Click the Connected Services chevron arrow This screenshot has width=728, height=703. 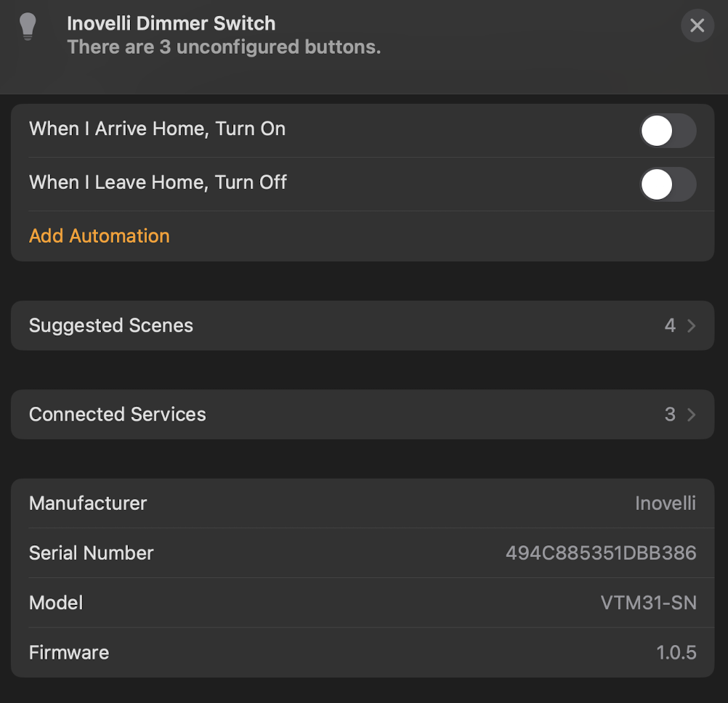[691, 415]
